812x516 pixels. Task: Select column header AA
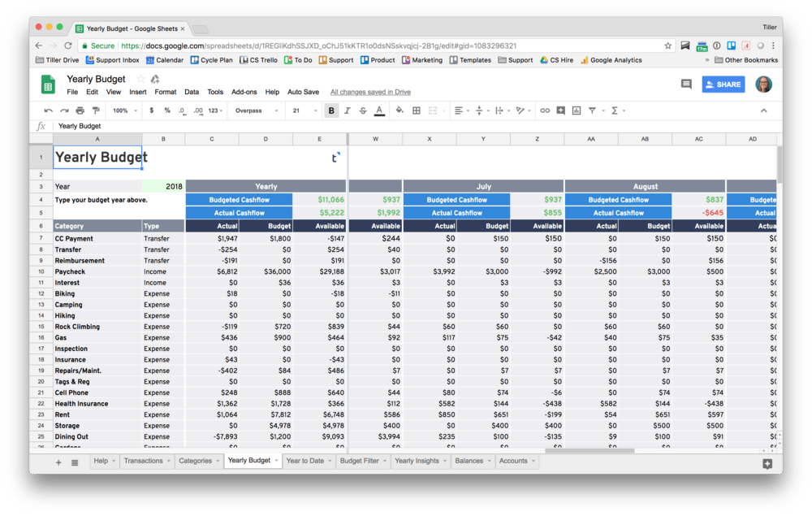pos(591,139)
